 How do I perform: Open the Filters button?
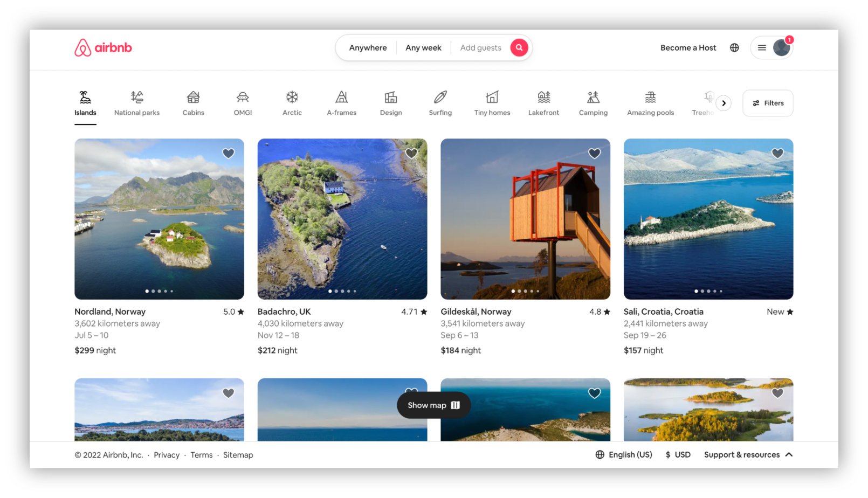click(x=768, y=103)
